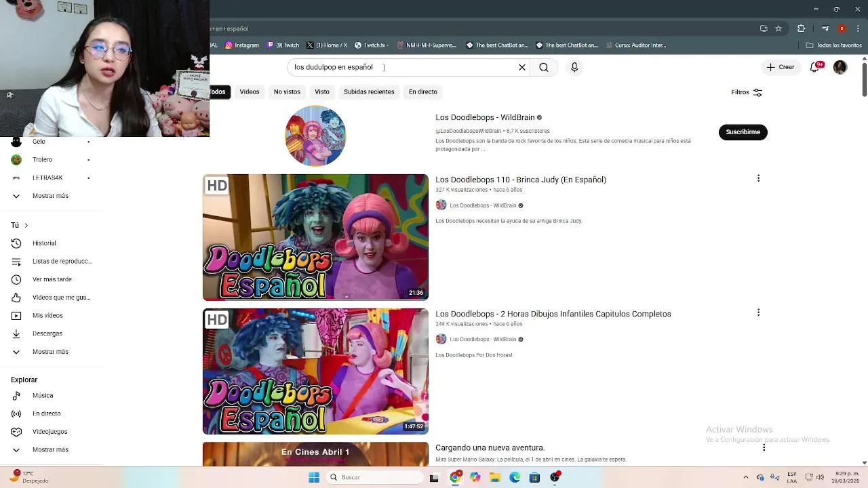Viewport: 868px width, 488px height.
Task: Click install app icon in address bar
Action: point(764,28)
